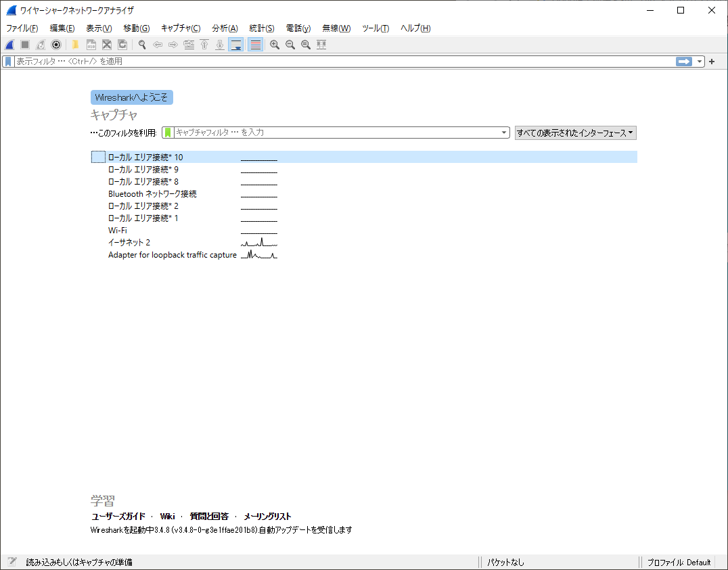Click the restart capture icon
This screenshot has width=728, height=570.
tap(41, 45)
